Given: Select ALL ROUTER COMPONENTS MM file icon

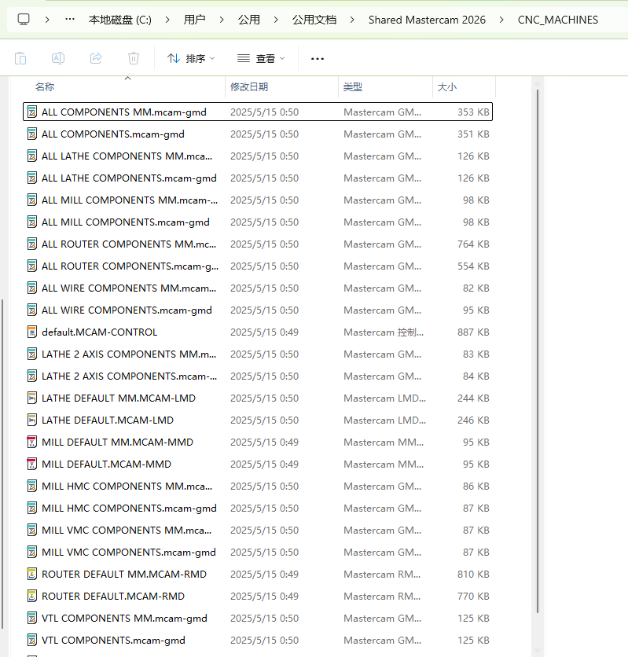Looking at the screenshot, I should [x=31, y=244].
